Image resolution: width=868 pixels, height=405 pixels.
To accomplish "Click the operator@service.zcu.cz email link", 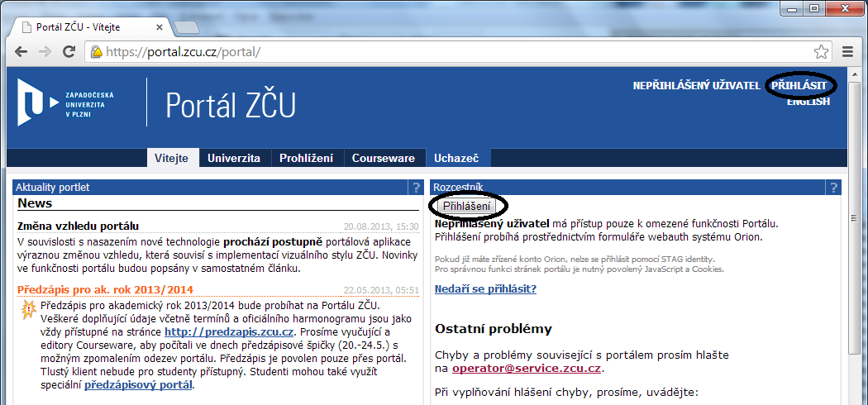I will tap(527, 369).
